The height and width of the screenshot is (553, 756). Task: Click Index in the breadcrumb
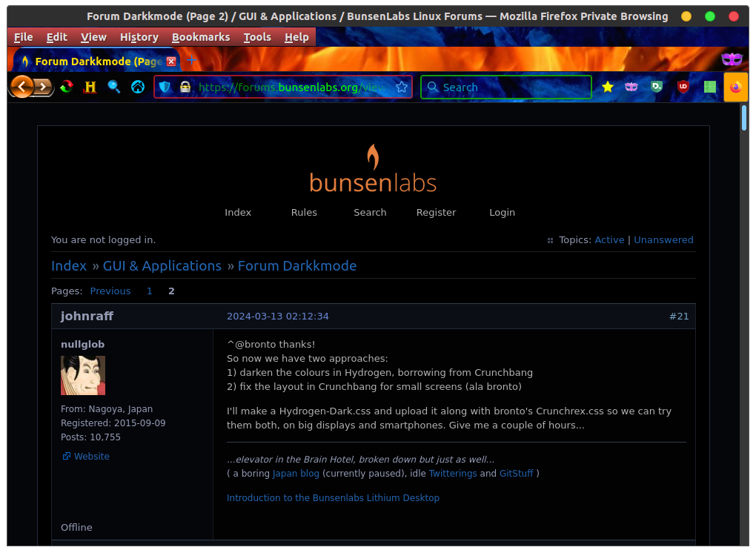tap(69, 266)
